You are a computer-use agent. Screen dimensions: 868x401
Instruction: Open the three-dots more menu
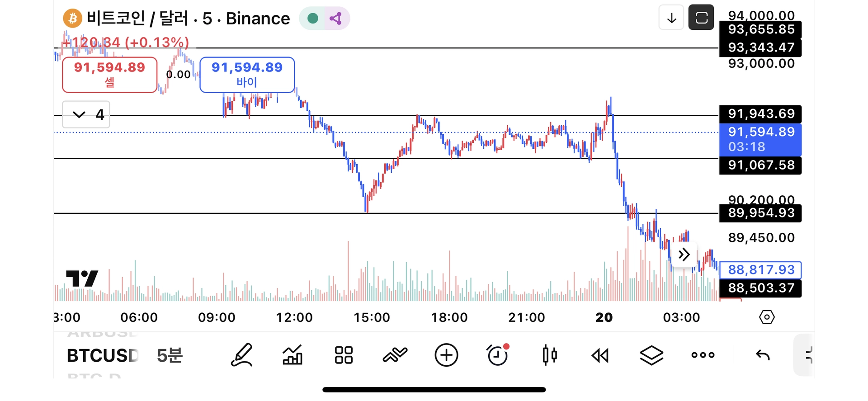703,355
